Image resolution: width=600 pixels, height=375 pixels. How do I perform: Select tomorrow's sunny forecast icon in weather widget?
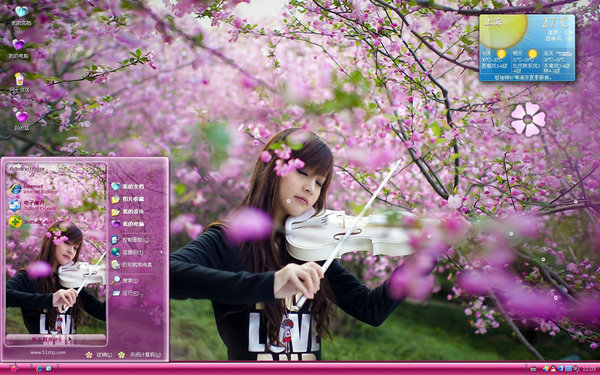point(532,54)
